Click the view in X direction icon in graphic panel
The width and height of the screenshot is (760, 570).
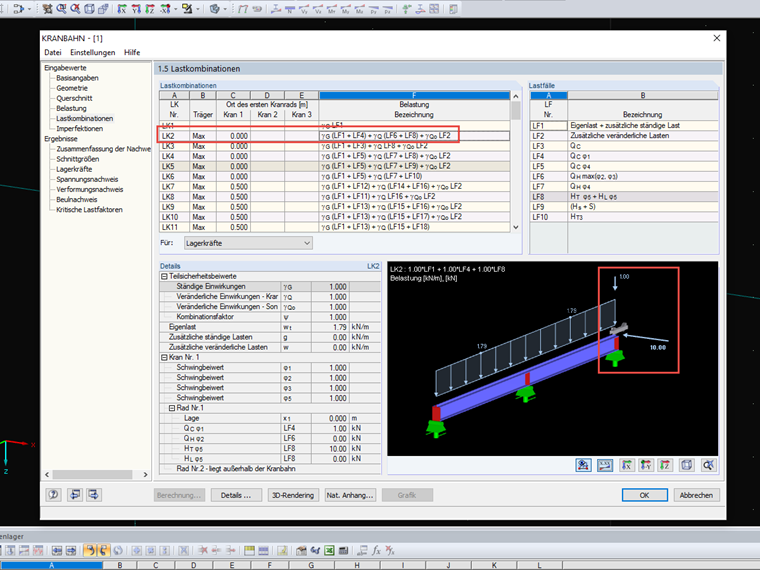[627, 465]
